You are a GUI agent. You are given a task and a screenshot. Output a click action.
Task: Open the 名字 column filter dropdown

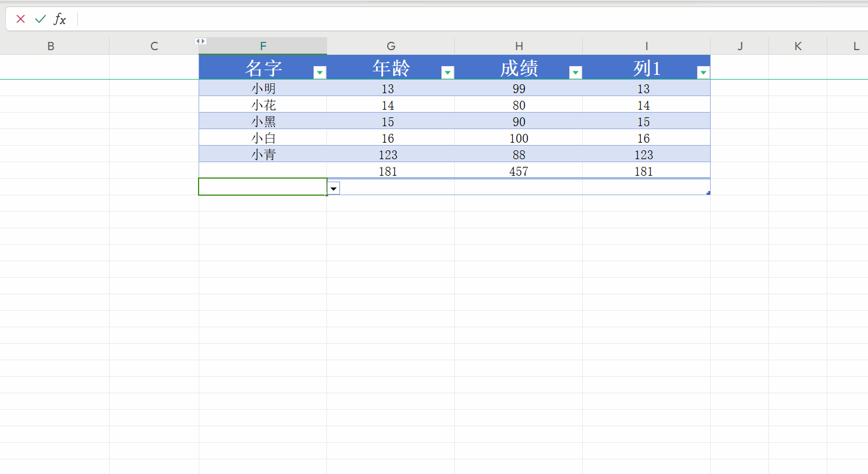coord(320,73)
